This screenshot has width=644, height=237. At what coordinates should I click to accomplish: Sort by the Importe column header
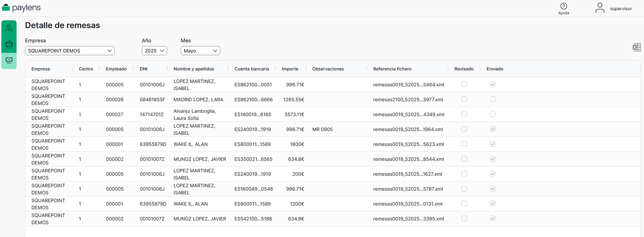pyautogui.click(x=290, y=69)
